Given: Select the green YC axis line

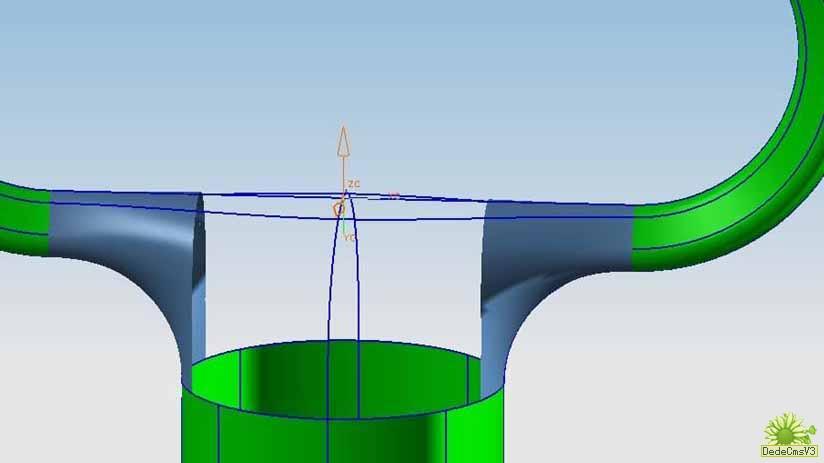Looking at the screenshot, I should (x=344, y=226).
